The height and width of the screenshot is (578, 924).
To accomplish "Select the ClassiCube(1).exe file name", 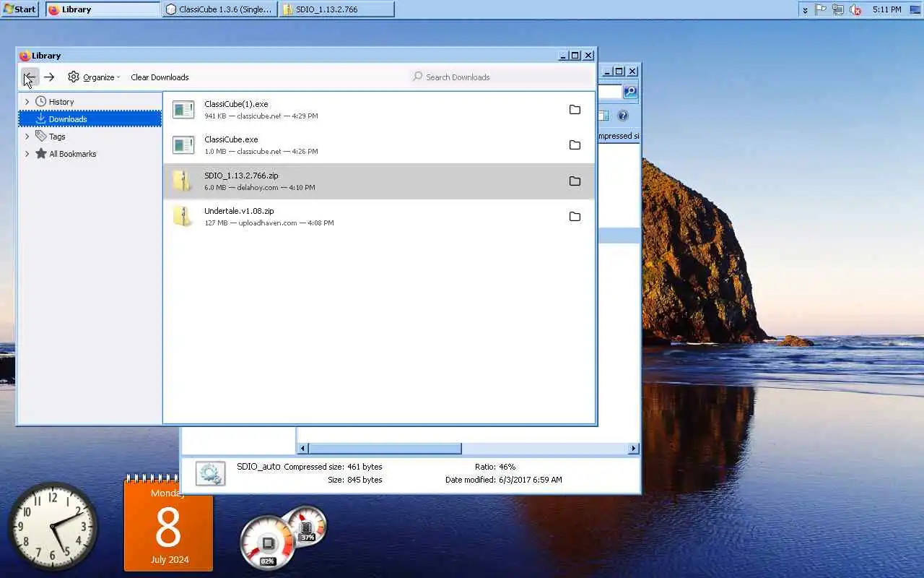I will pos(236,104).
